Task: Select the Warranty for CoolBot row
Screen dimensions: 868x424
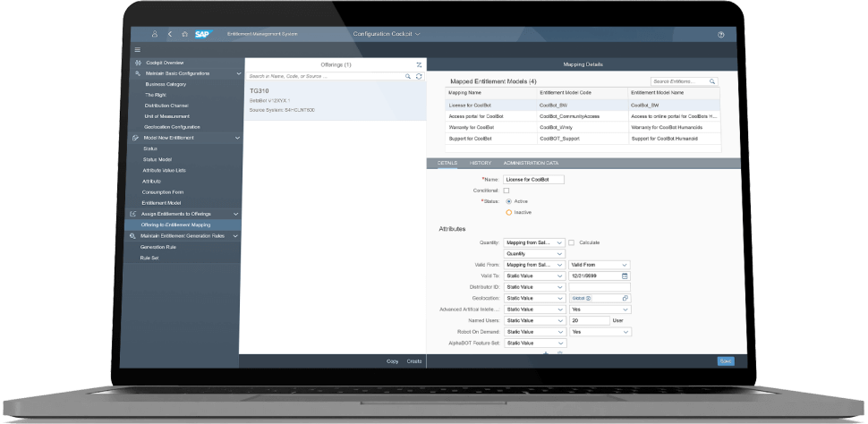Action: pos(583,127)
